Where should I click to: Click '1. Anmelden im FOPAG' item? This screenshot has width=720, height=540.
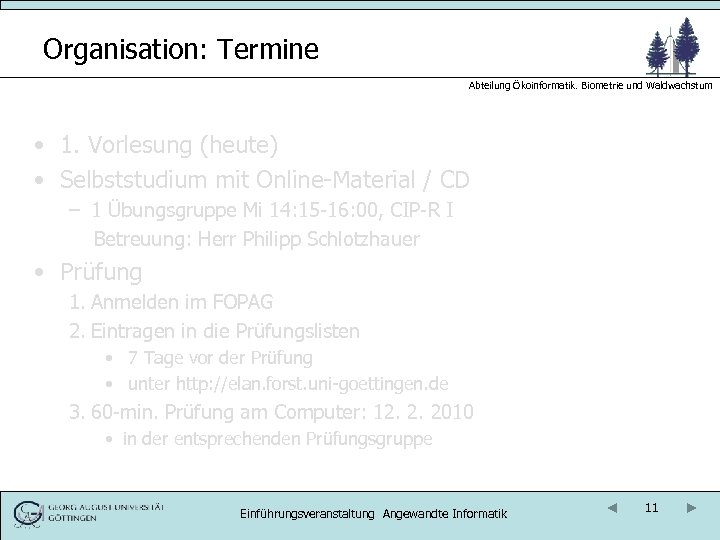point(171,302)
